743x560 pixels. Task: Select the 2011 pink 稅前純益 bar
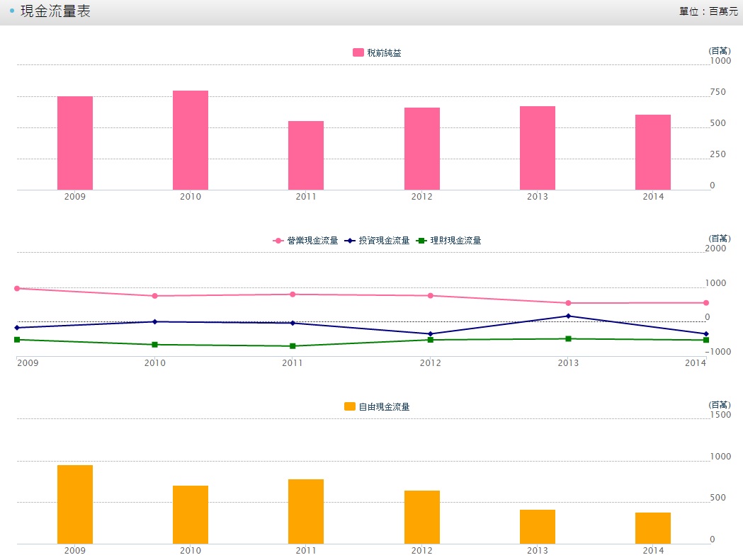(306, 155)
